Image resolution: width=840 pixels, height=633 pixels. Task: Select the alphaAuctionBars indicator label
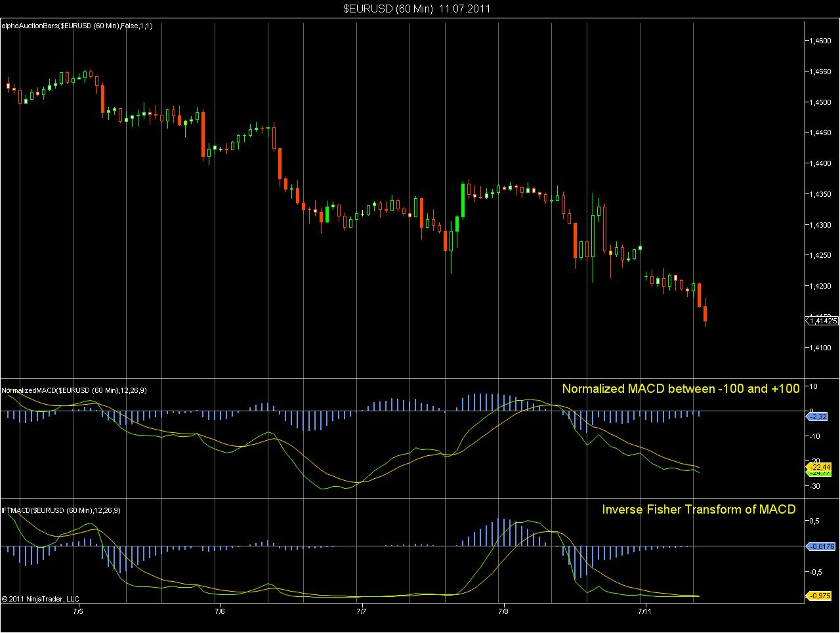click(78, 25)
